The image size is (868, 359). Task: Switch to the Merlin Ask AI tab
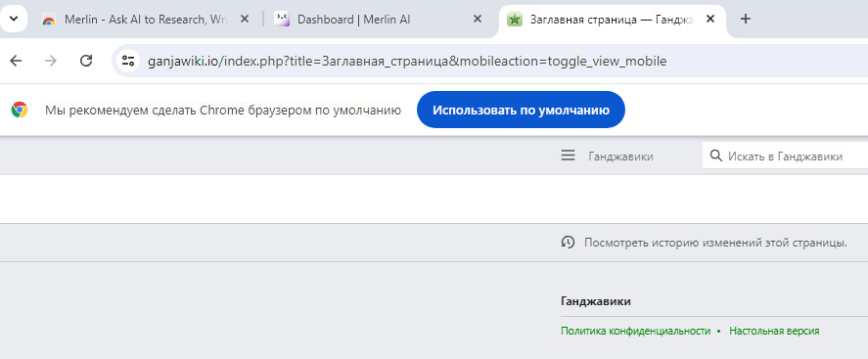click(x=147, y=20)
